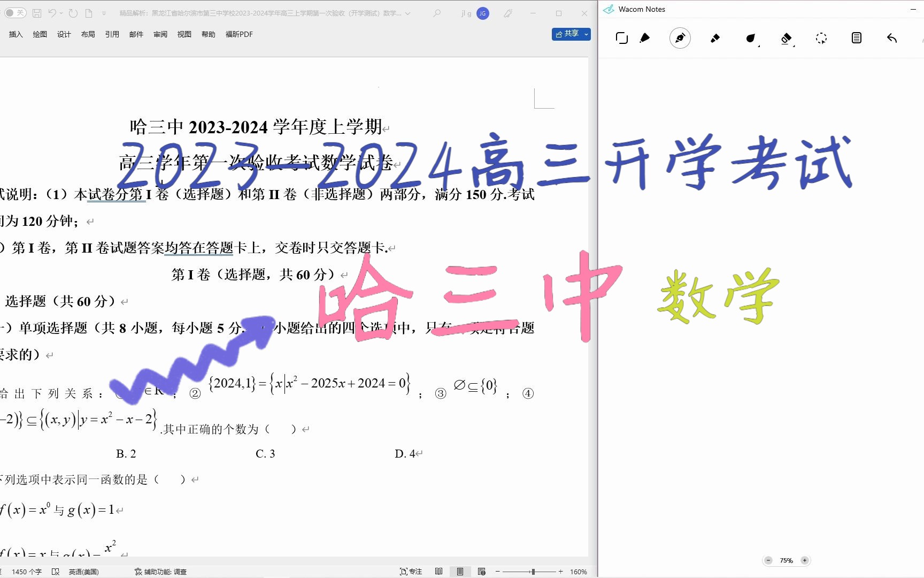924x578 pixels.
Task: Click the Save icon in Word's title bar
Action: (x=37, y=13)
